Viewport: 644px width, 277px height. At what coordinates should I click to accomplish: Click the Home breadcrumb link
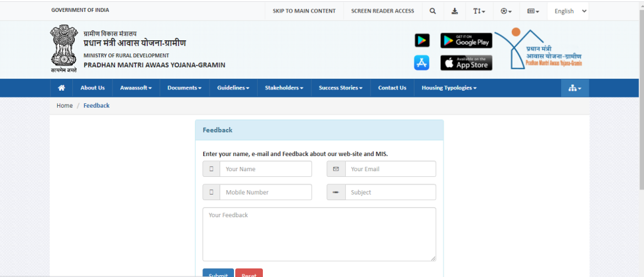coord(65,106)
